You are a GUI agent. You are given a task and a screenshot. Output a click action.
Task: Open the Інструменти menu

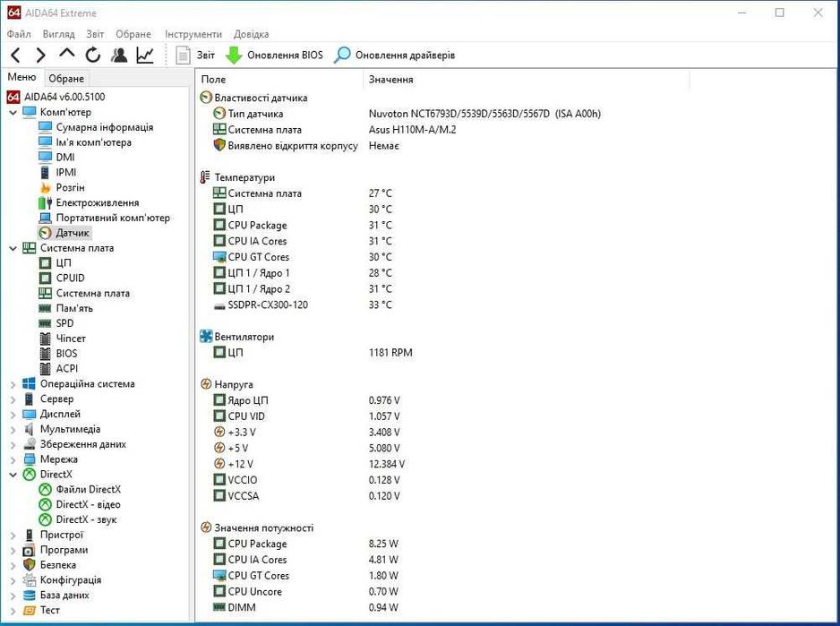[193, 34]
